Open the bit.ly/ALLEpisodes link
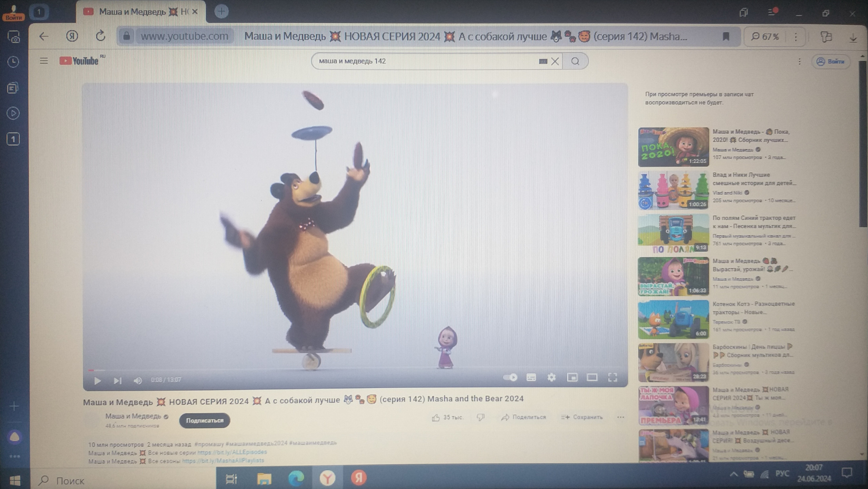 click(x=232, y=452)
